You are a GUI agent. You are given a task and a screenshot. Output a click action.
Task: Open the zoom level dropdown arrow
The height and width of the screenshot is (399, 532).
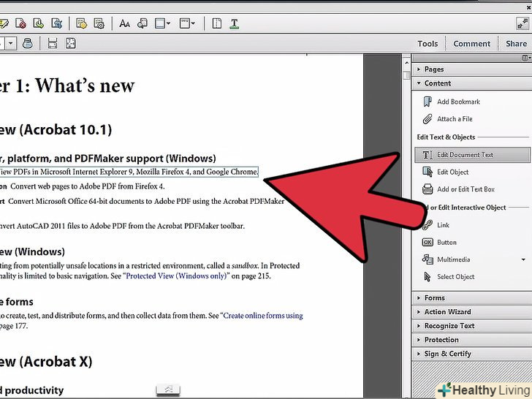11,43
